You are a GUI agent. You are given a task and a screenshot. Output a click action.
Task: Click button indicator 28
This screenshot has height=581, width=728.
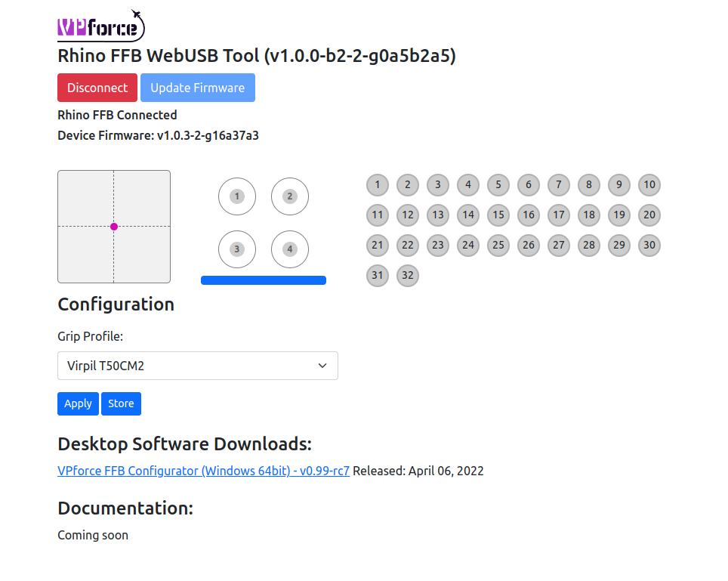(589, 246)
